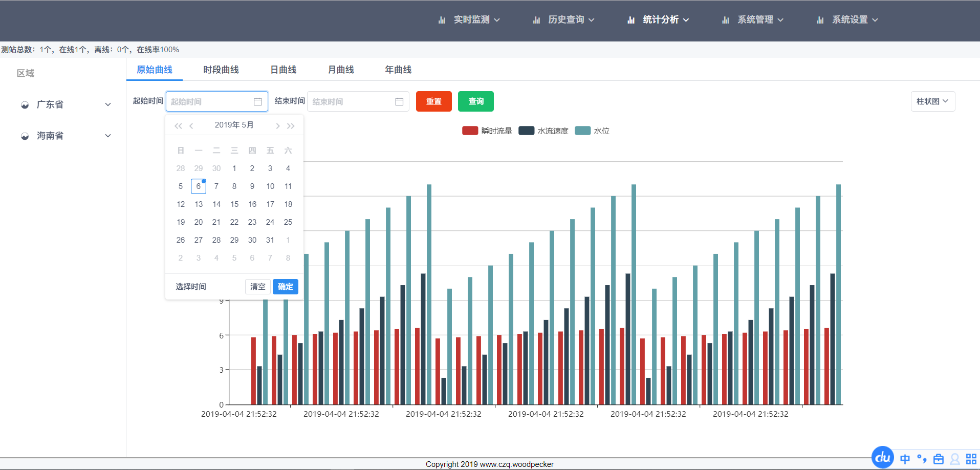Viewport: 980px width, 470px height.
Task: Go to next year in date picker
Action: click(x=291, y=126)
